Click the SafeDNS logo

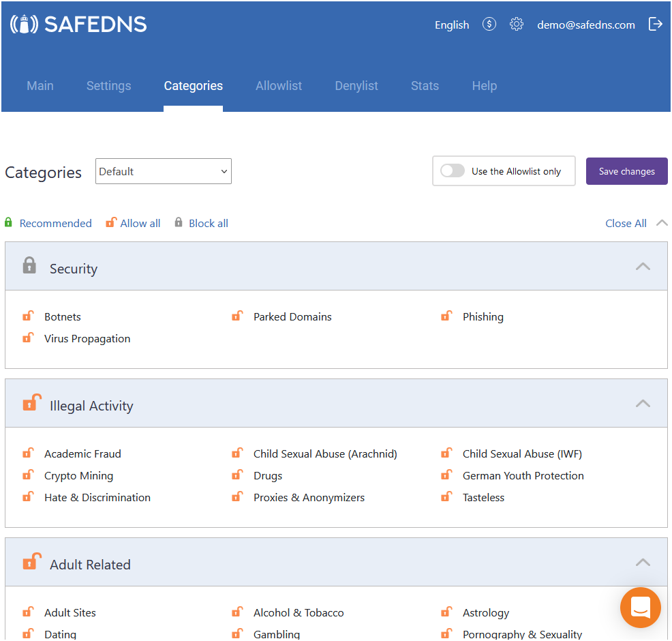click(78, 25)
